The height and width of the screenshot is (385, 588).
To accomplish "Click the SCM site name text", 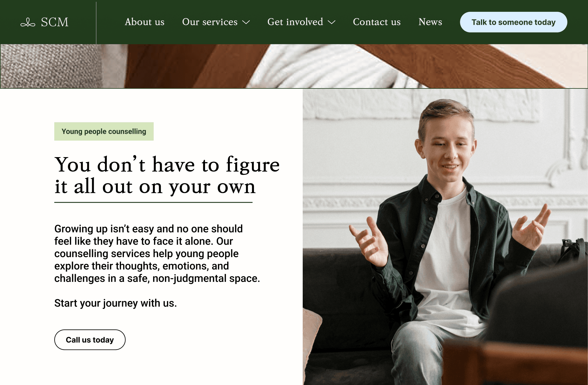I will (55, 22).
